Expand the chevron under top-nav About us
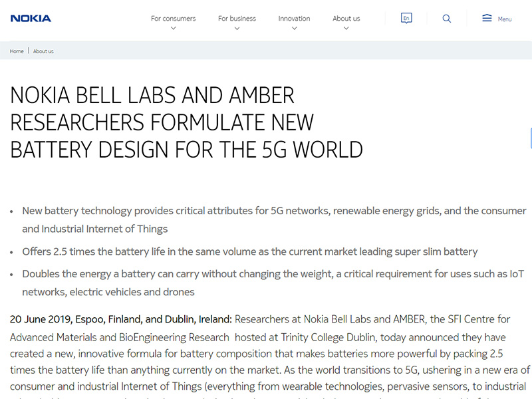 pyautogui.click(x=346, y=29)
